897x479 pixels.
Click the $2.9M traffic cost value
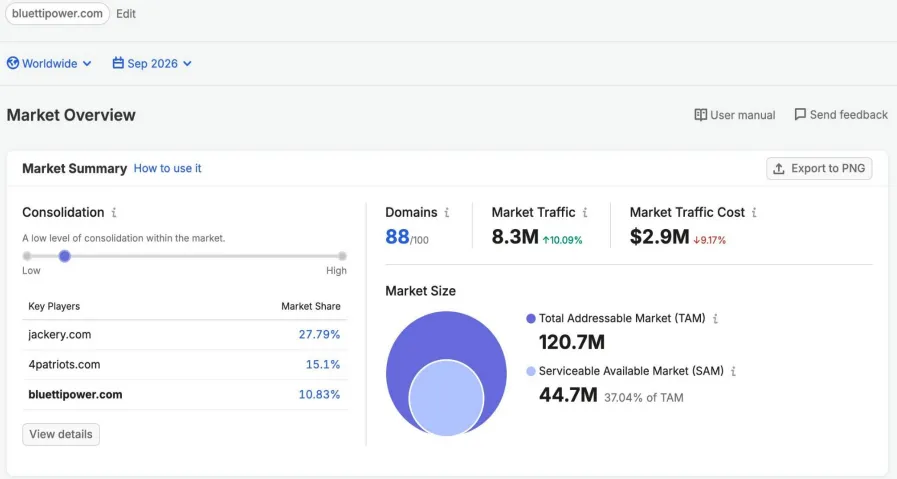coord(659,236)
